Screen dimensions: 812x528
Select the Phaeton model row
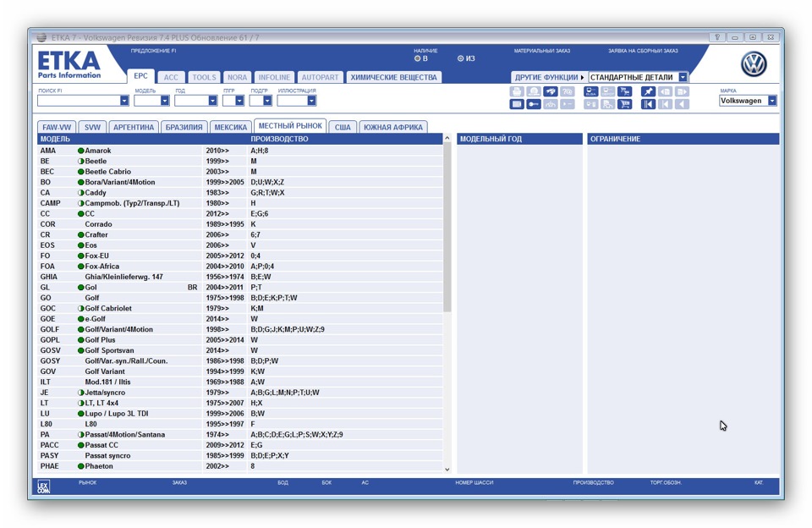[240, 466]
